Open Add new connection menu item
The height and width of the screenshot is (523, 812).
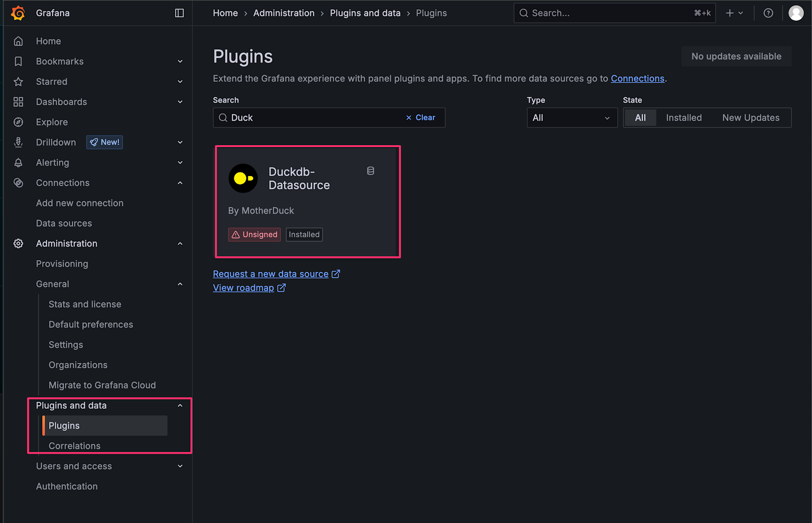coord(80,203)
